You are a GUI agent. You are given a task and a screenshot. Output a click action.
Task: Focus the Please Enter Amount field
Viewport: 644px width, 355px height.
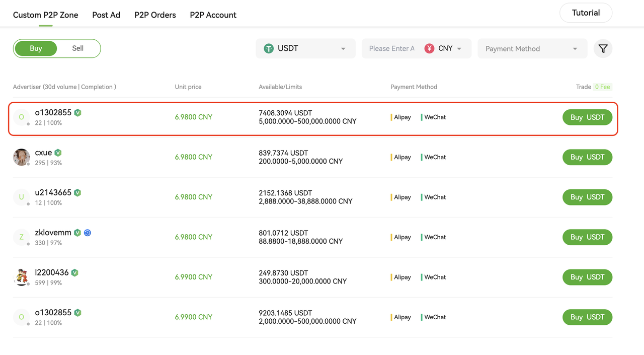[x=391, y=49]
